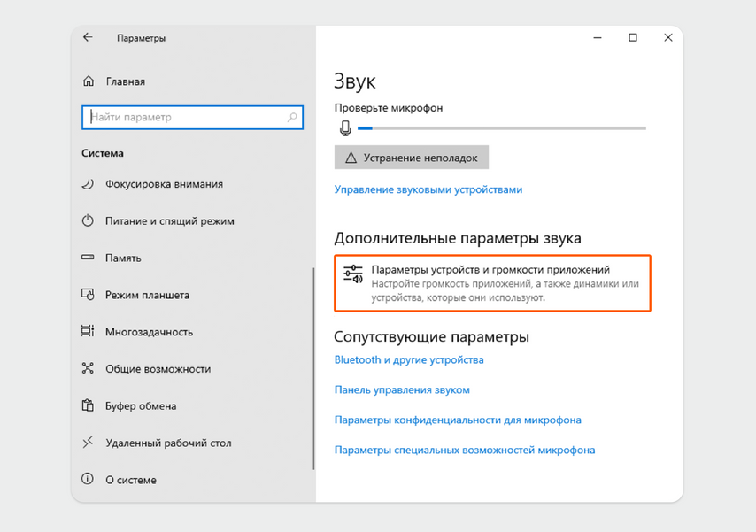Click the microphone icon
Image resolution: width=756 pixels, height=532 pixels.
(345, 128)
